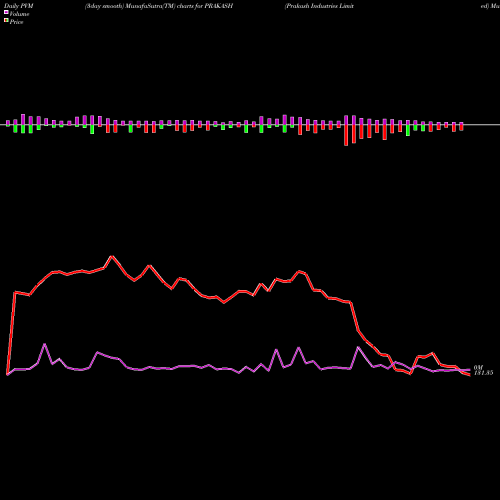Click the 'Daily PVM' title text
Screen dimensions: 500x500
tap(19, 6)
